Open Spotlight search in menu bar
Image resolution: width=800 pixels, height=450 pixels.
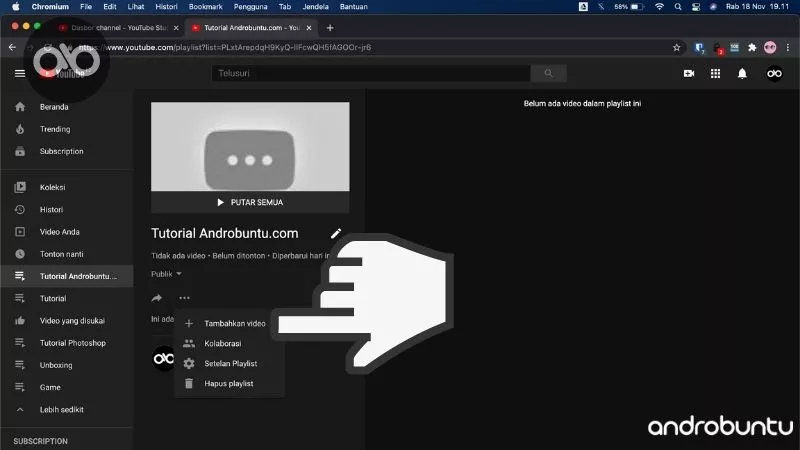click(678, 7)
